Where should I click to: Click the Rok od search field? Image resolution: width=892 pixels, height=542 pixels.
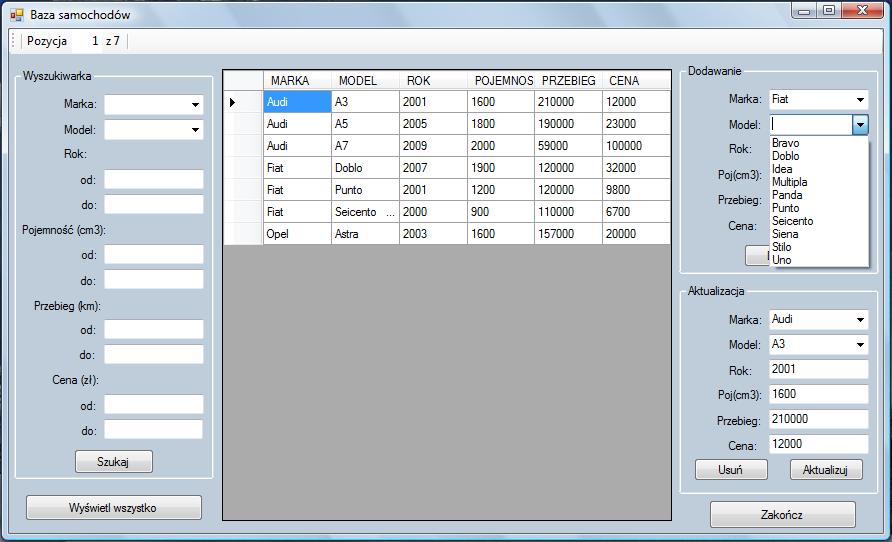click(154, 180)
